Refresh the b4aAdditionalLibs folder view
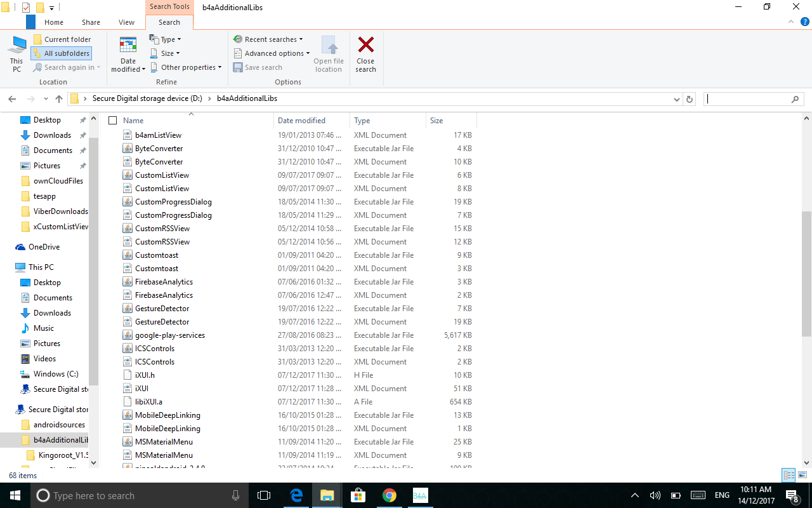 690,99
